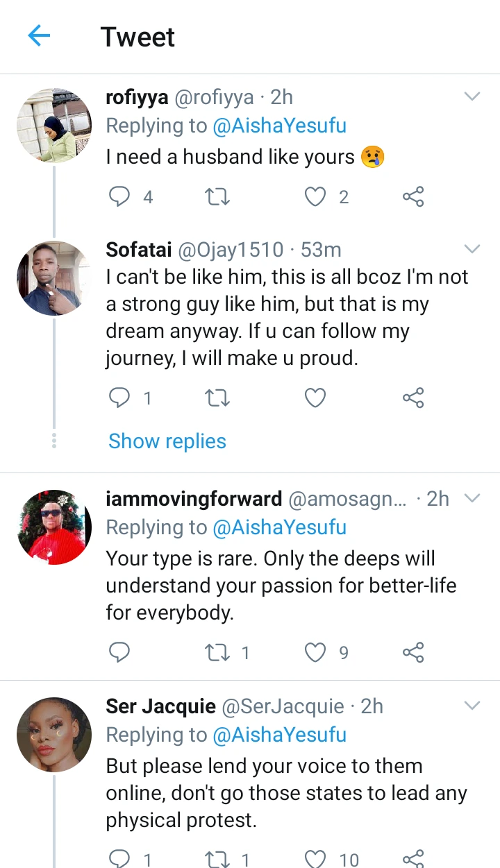Open dropdown arrow on rofiyya's tweet
The image size is (500, 868).
click(x=472, y=96)
